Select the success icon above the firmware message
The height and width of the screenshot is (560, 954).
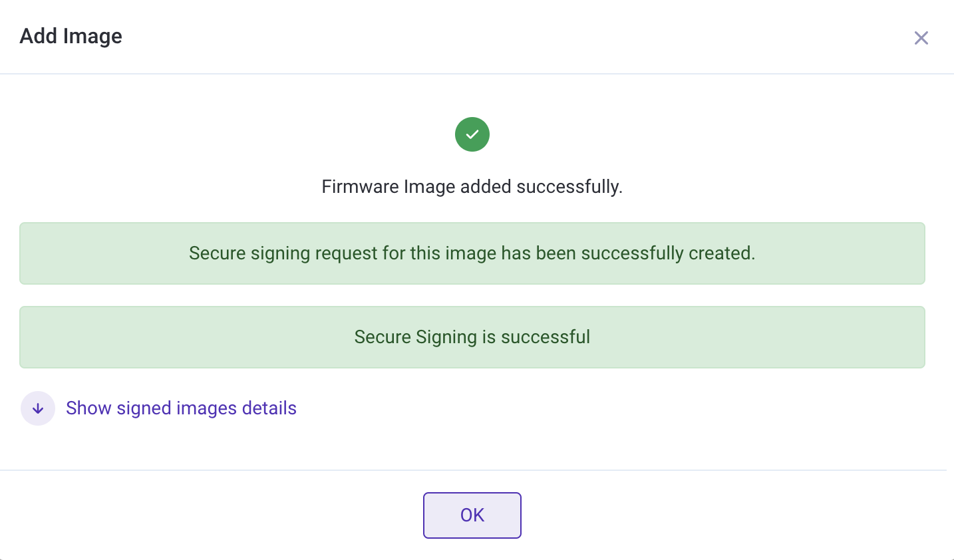pyautogui.click(x=472, y=134)
